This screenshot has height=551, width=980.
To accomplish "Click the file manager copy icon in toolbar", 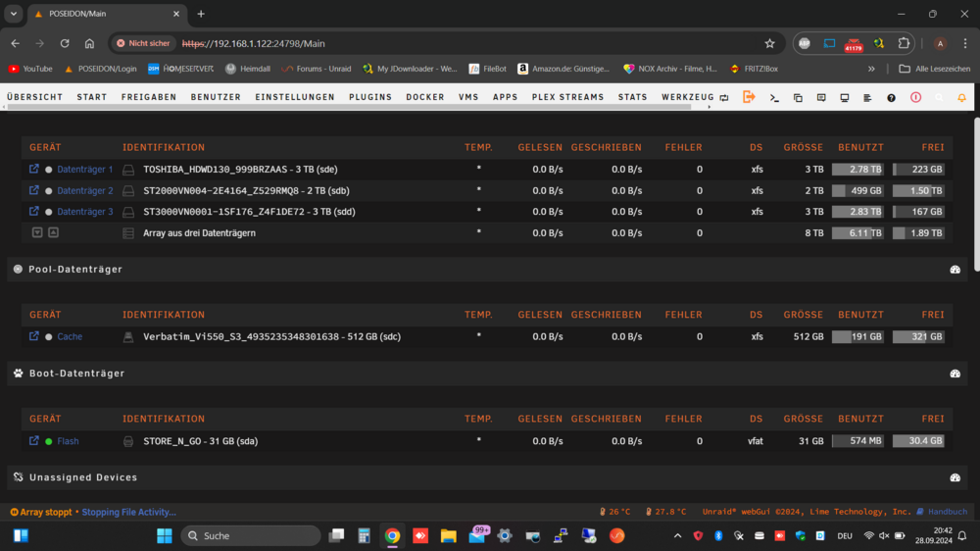I will click(798, 98).
